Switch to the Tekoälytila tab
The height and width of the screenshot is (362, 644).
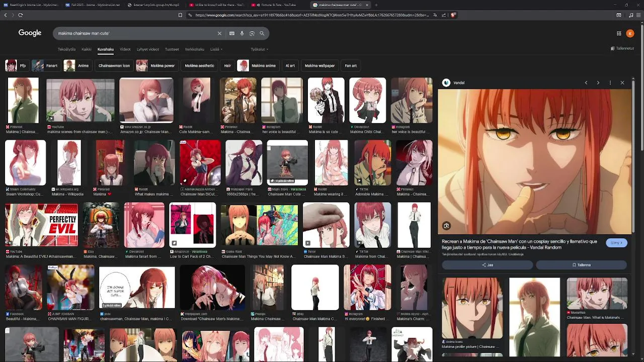pyautogui.click(x=66, y=49)
